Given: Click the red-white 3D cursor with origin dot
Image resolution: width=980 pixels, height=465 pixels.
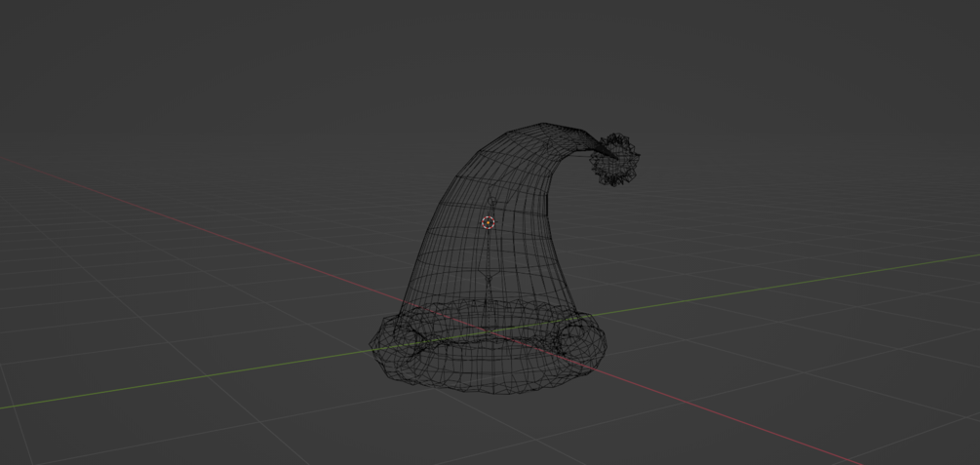Looking at the screenshot, I should (489, 222).
